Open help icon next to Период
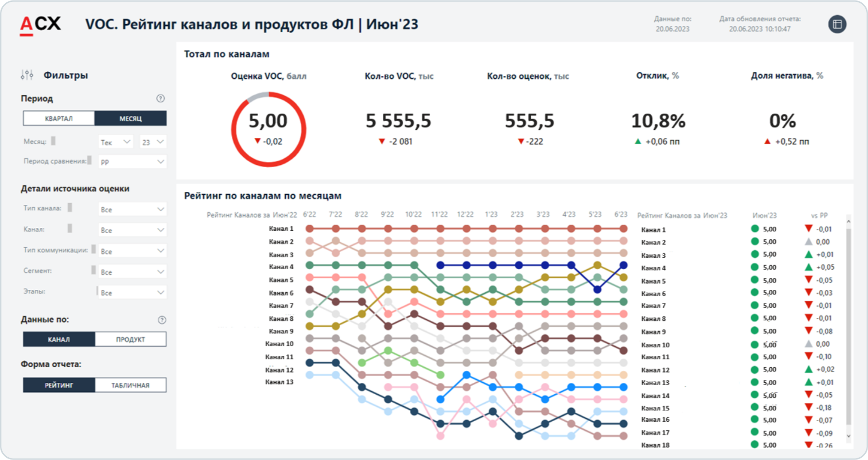This screenshot has width=868, height=460. tap(161, 99)
